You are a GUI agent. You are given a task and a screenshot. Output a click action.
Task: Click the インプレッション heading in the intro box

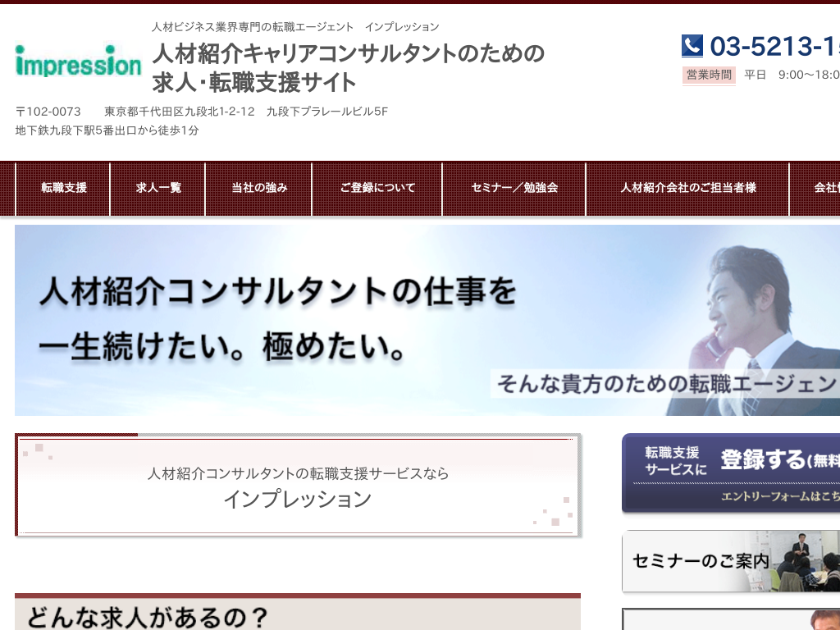click(298, 499)
